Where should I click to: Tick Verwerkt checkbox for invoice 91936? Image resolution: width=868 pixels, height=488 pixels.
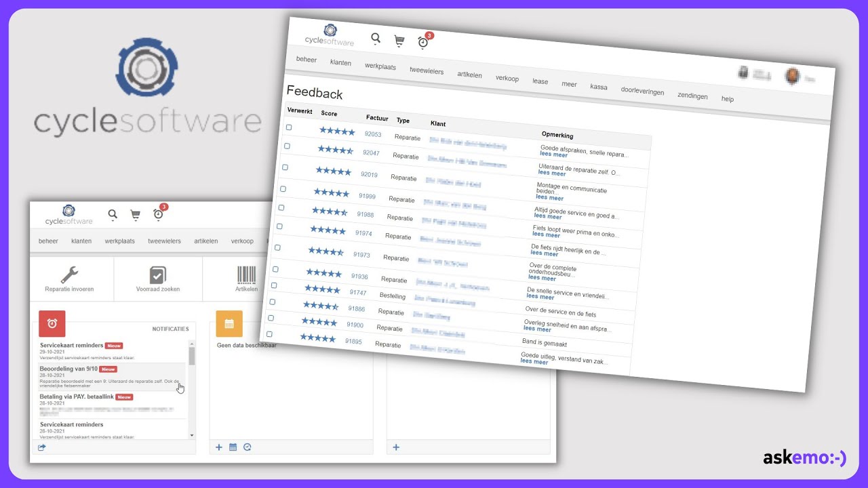coord(275,269)
